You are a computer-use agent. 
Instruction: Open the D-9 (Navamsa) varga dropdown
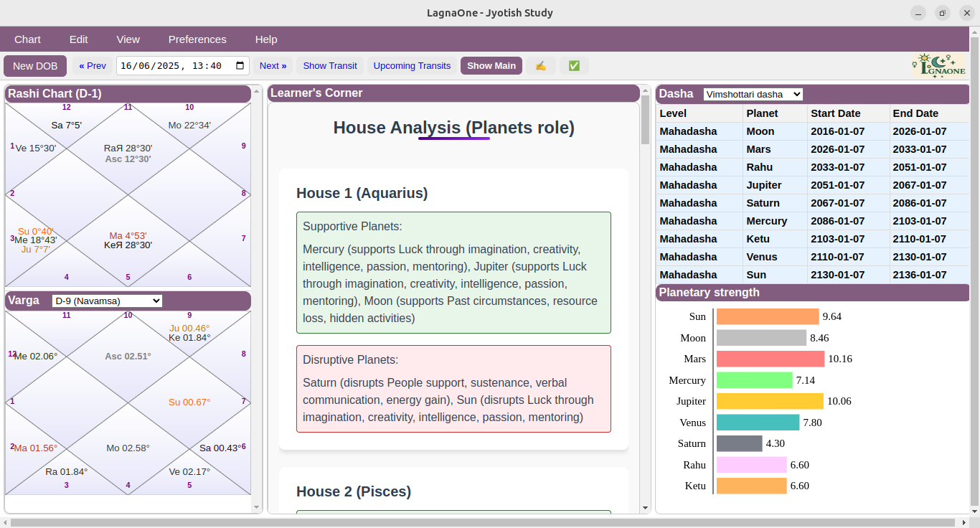108,301
